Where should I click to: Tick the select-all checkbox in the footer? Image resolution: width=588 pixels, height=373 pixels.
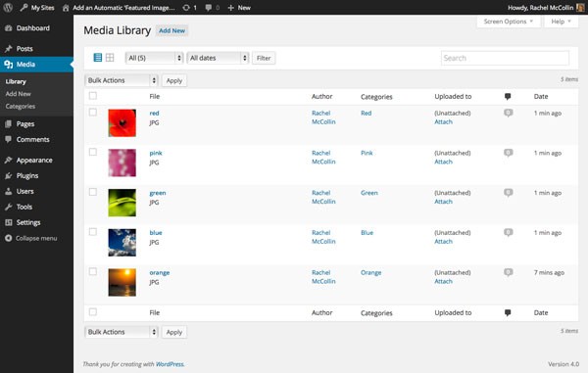pyautogui.click(x=93, y=312)
